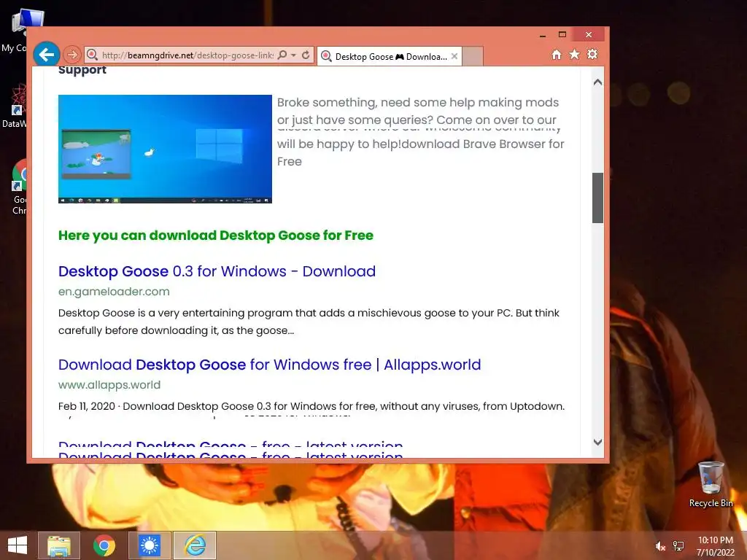Click the search magnifier in address bar
The width and height of the screenshot is (747, 560).
pyautogui.click(x=282, y=55)
